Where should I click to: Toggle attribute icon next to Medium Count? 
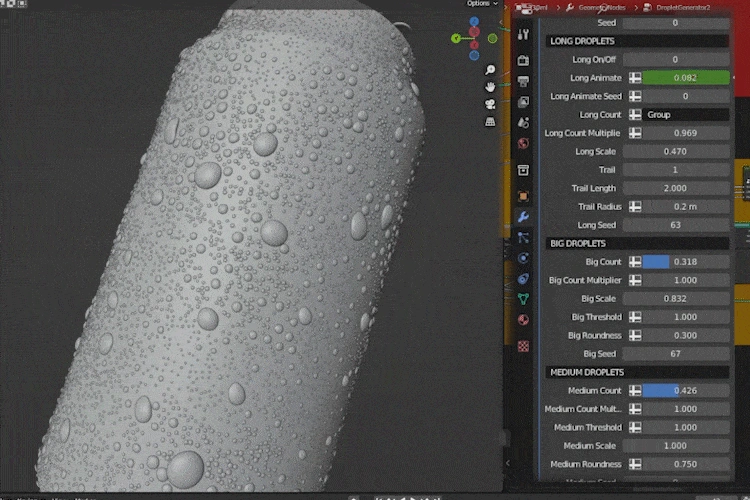coord(635,390)
